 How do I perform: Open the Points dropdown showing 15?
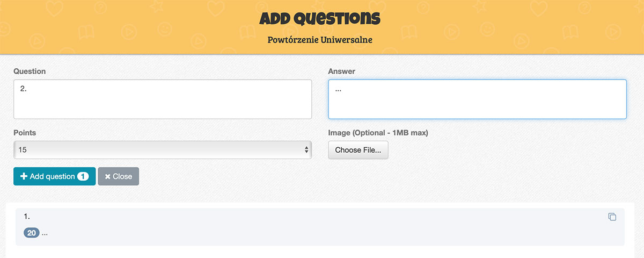[162, 150]
